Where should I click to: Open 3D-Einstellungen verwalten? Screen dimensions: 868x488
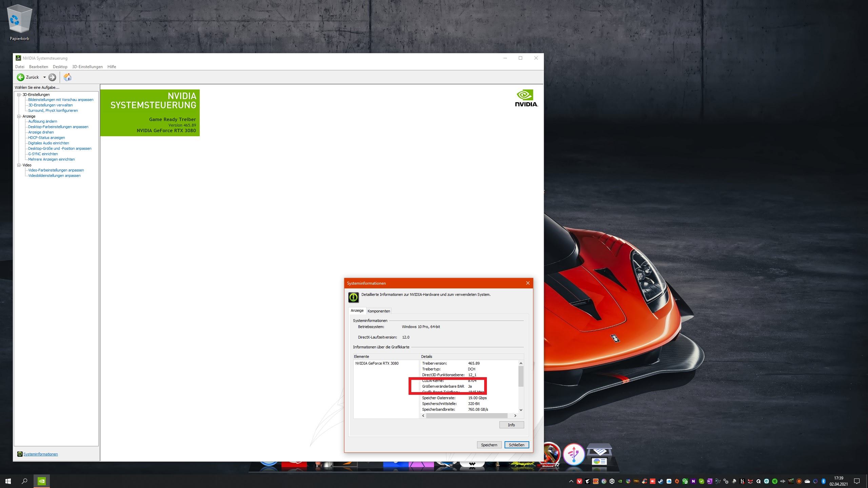click(51, 105)
